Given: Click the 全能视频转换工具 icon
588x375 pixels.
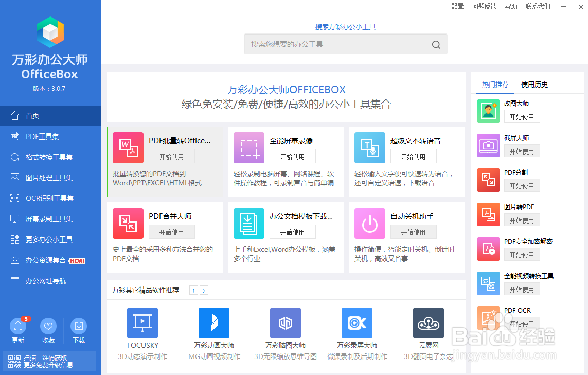Looking at the screenshot, I should (488, 284).
